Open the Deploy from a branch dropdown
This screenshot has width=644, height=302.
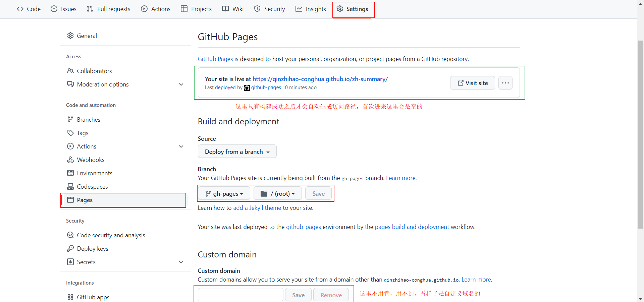(x=237, y=152)
